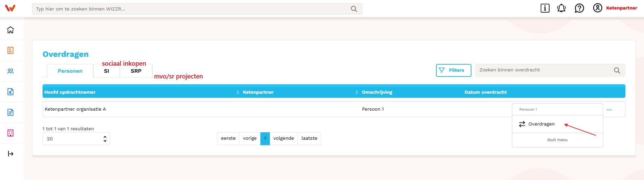Open the home page from sidebar
The width and height of the screenshot is (644, 180).
click(10, 30)
